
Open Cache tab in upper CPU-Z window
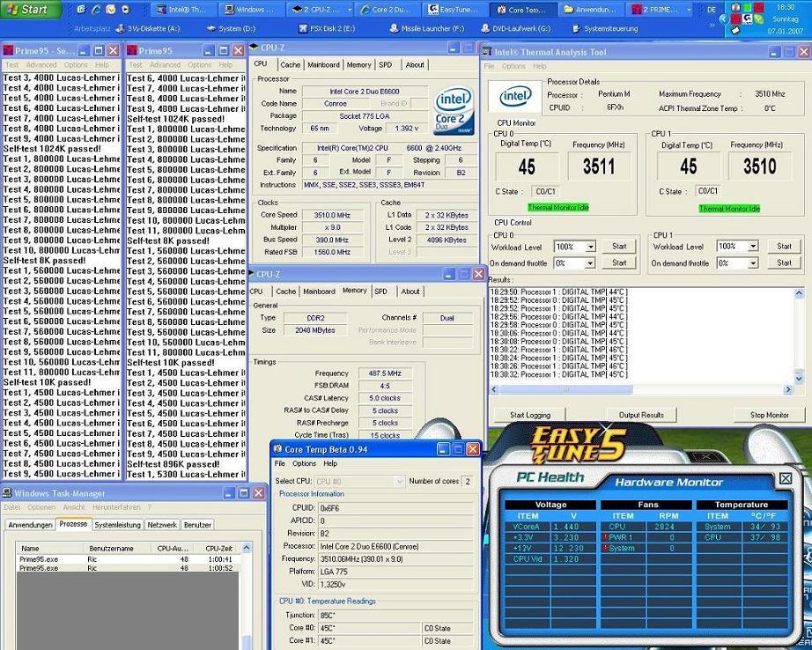290,65
